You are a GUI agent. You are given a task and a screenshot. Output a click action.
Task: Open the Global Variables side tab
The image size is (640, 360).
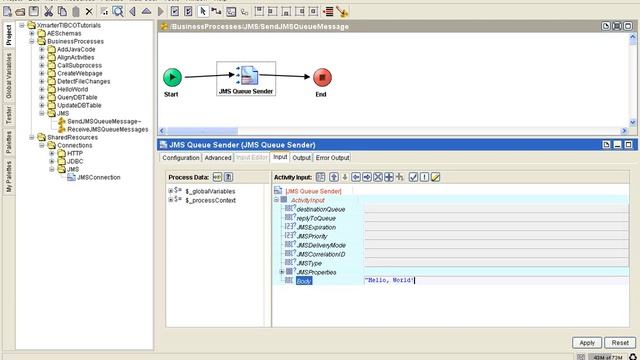tap(9, 76)
